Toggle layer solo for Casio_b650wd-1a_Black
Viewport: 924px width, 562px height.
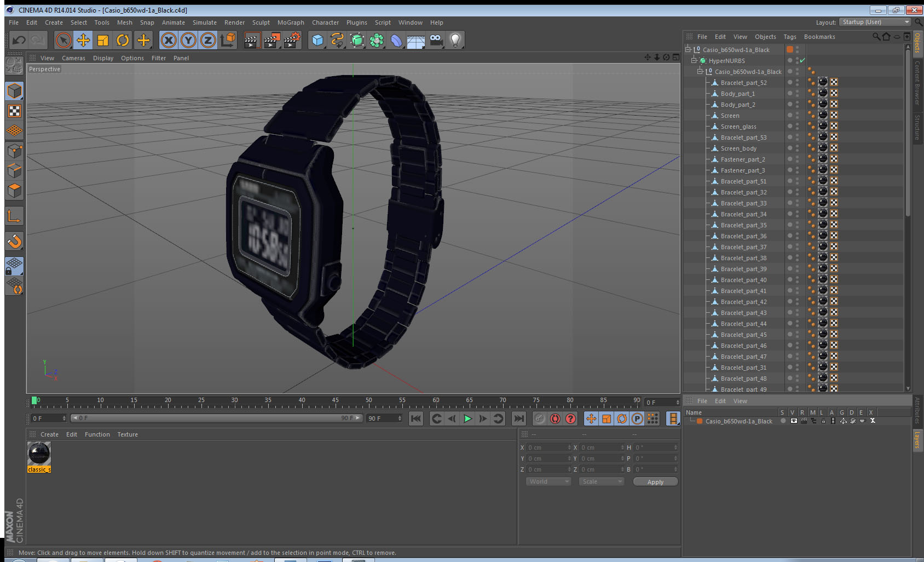[783, 421]
